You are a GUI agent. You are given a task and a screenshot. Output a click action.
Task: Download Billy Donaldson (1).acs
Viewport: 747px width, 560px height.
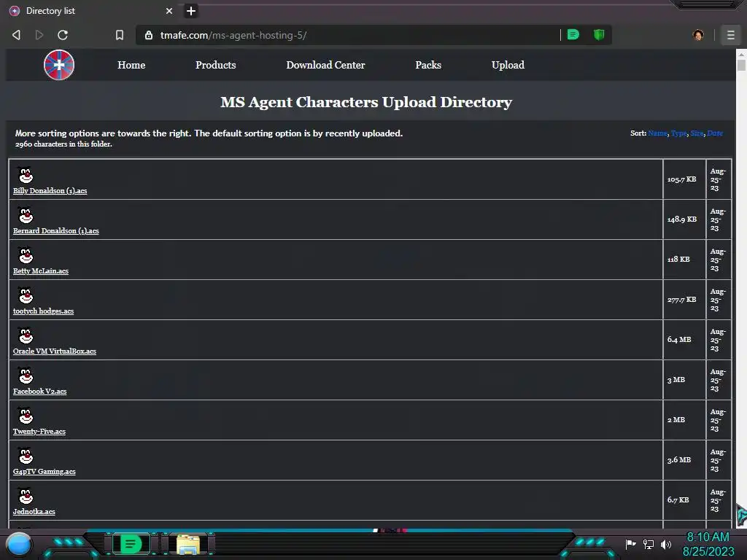click(50, 190)
